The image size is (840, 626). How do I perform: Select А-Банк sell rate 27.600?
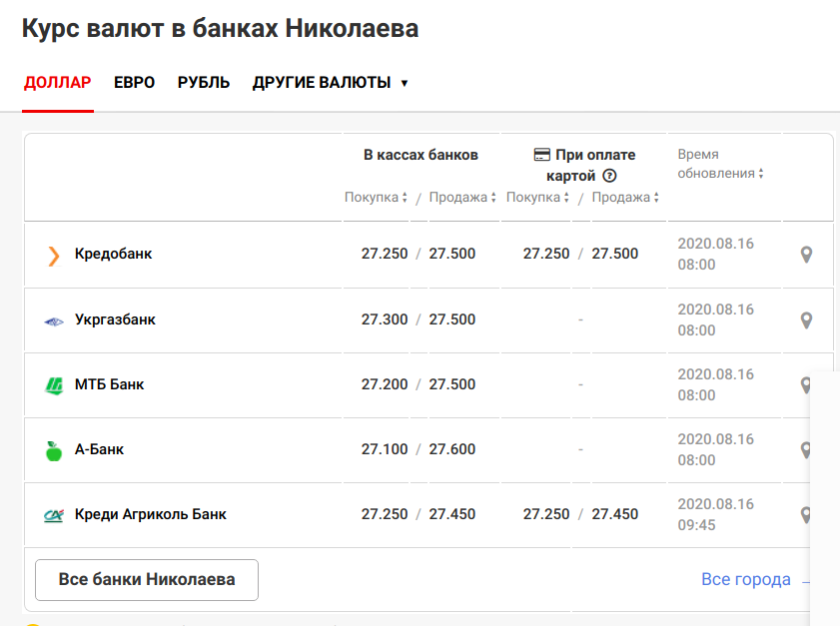(x=451, y=448)
